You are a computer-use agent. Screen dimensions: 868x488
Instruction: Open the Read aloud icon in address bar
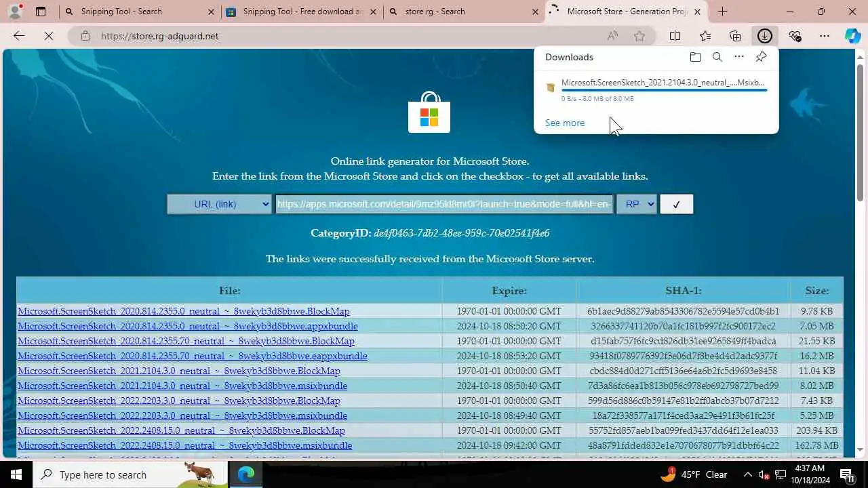612,36
